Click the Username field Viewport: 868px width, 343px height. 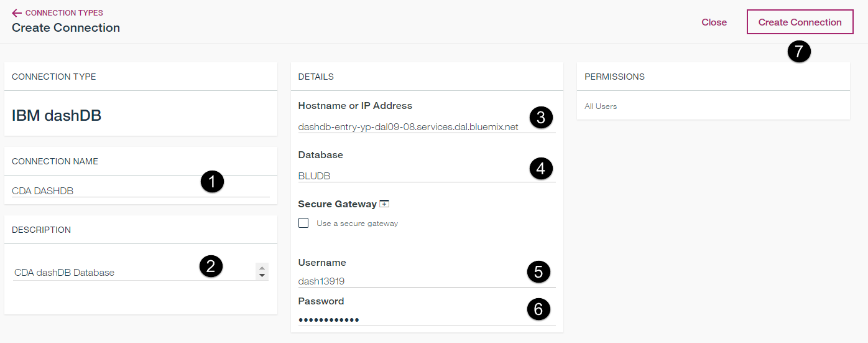(427, 281)
